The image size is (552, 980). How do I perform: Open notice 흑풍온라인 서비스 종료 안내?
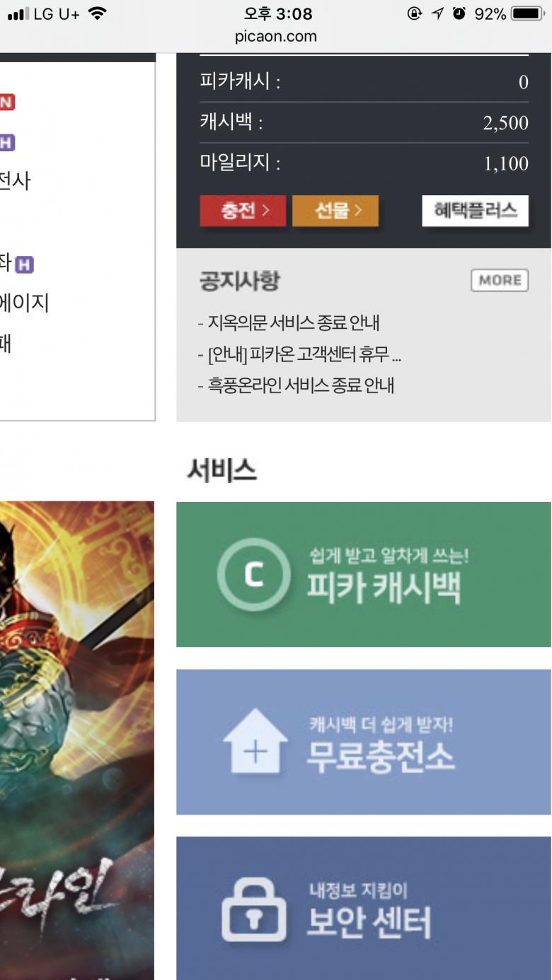coord(296,385)
